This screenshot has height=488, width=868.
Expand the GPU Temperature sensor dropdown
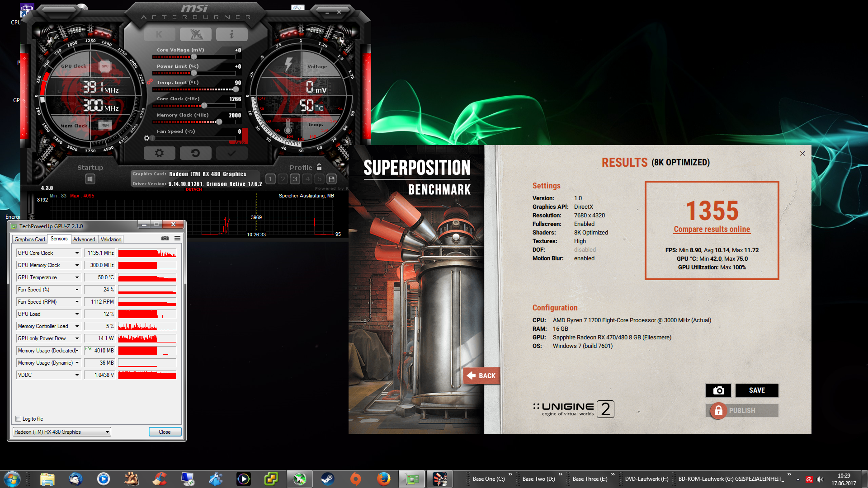[77, 277]
